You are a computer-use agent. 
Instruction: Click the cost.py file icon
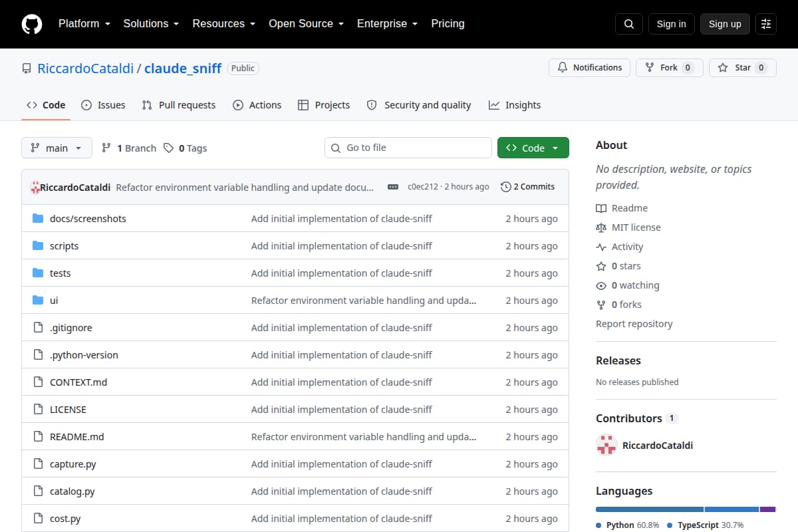tap(38, 519)
